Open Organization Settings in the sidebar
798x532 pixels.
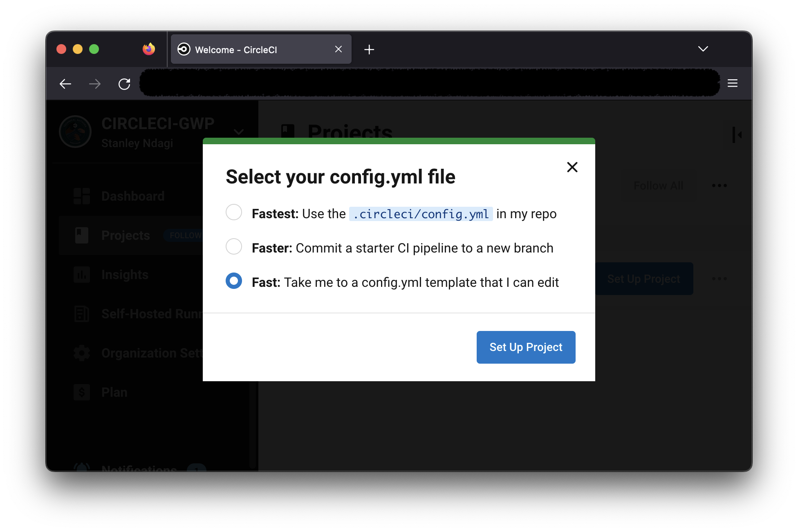(152, 353)
